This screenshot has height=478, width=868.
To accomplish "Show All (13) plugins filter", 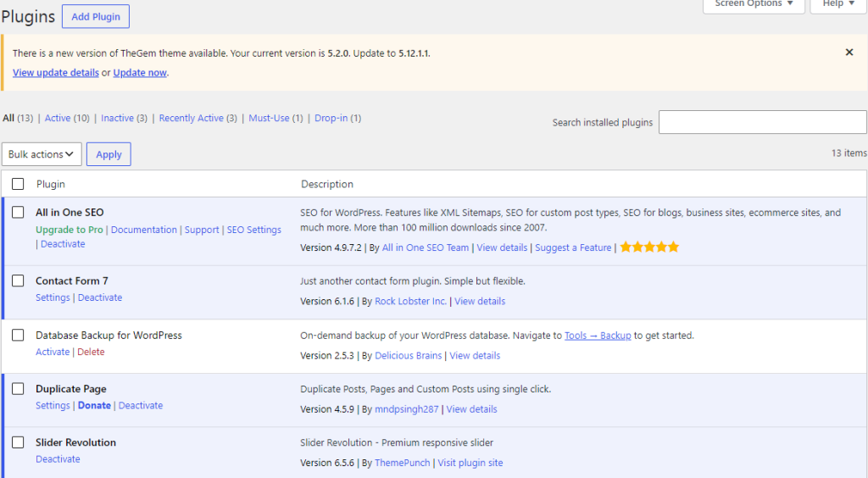I will point(18,118).
